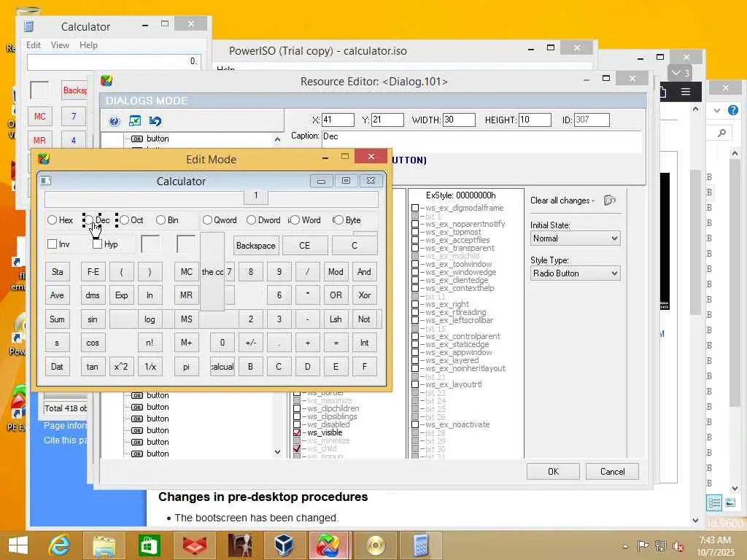
Task: Click the X coordinate input field
Action: [338, 120]
